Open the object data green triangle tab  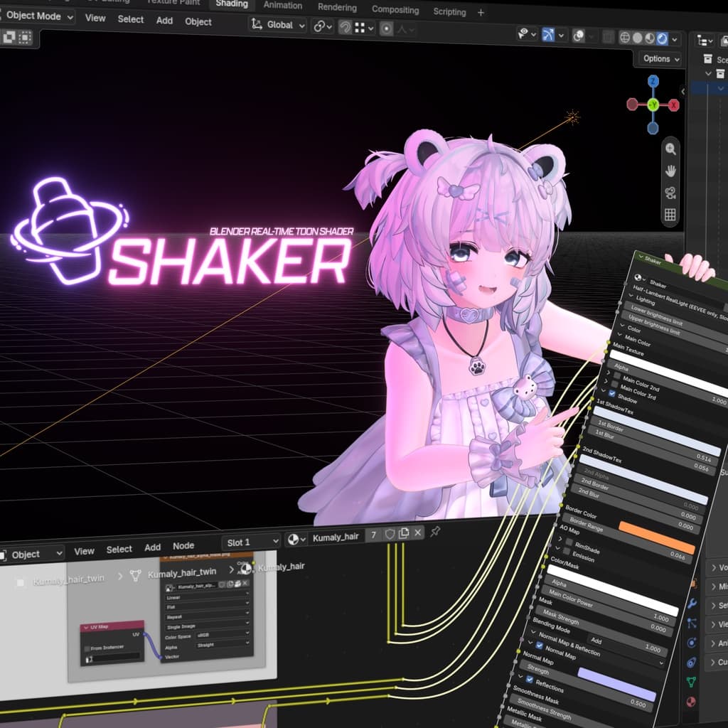tap(691, 682)
